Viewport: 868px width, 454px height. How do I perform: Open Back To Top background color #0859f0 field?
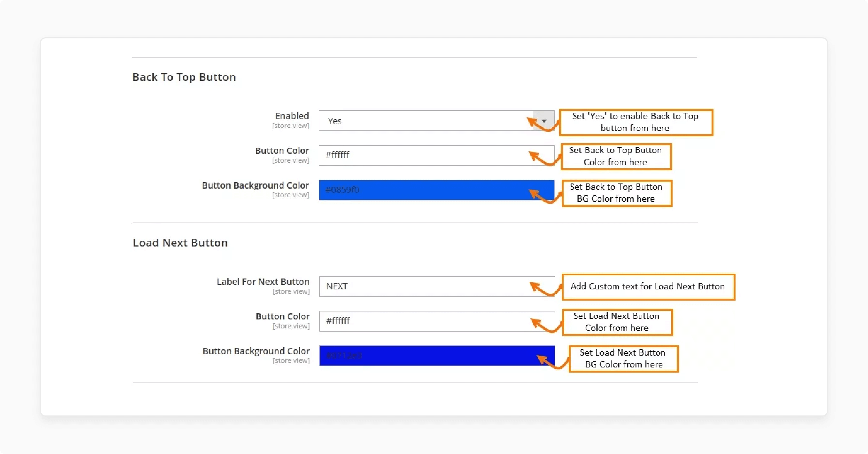tap(436, 190)
